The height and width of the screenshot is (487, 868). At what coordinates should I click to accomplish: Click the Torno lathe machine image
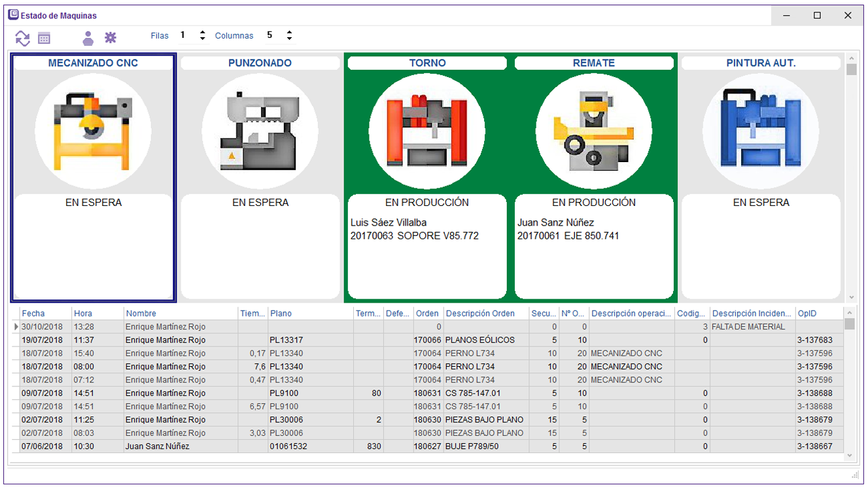426,131
